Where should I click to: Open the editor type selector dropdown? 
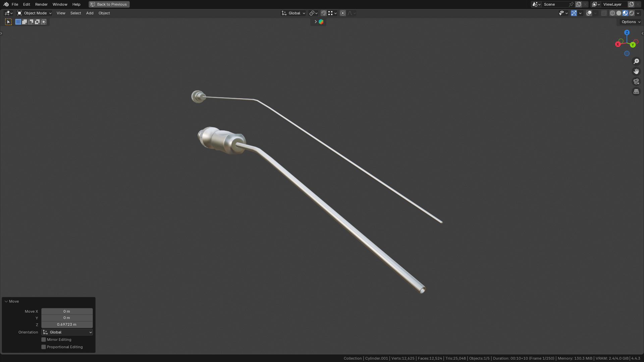pyautogui.click(x=8, y=13)
